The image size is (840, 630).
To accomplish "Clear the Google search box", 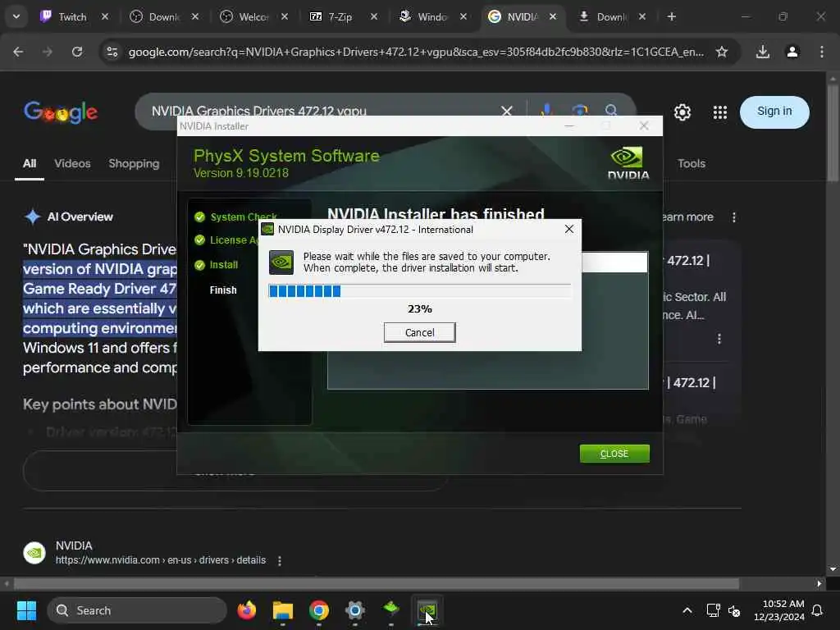I will point(506,111).
